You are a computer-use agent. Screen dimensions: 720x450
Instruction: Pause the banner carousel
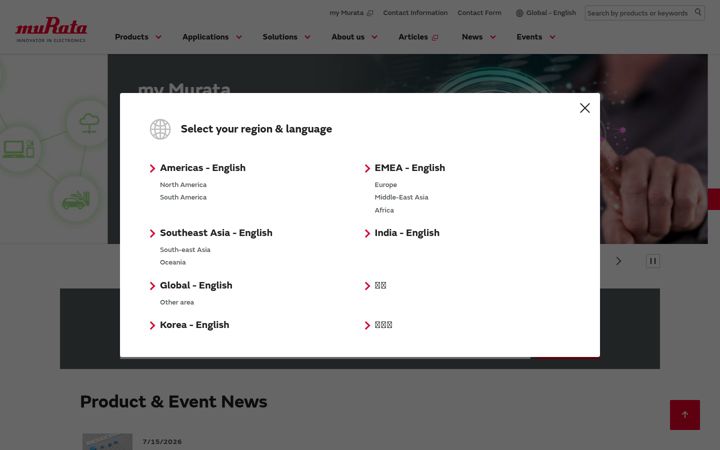[652, 261]
